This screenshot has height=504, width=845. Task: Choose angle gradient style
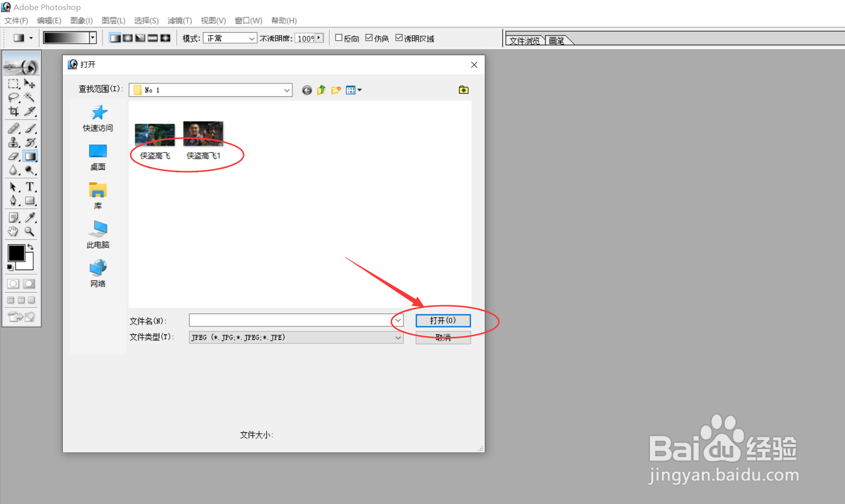point(140,38)
